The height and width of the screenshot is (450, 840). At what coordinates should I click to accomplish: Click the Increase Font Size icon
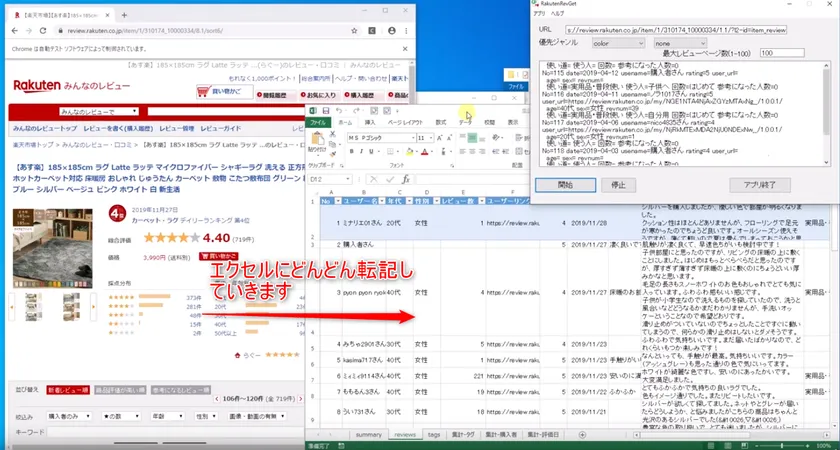pos(440,138)
